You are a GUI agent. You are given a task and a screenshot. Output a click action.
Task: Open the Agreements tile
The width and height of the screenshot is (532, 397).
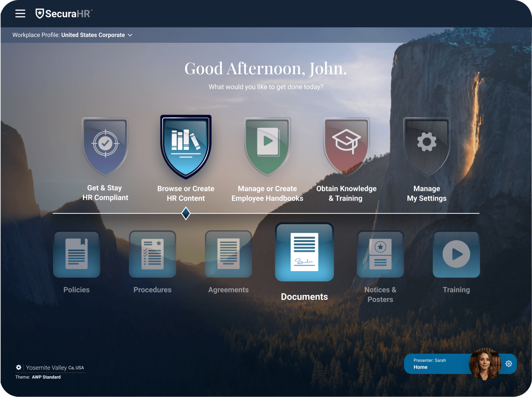pos(228,254)
